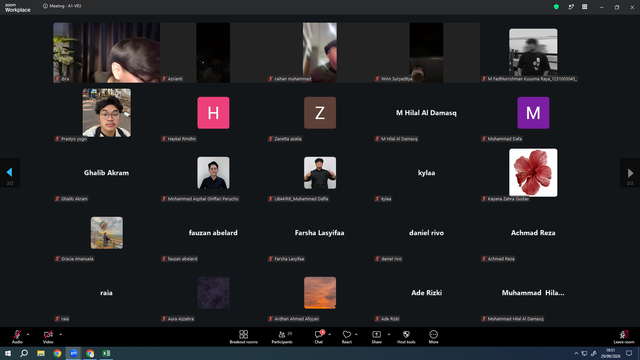Click Kayana Zahra's red hibiscus picture
Viewport: 640px width, 360px height.
click(533, 173)
